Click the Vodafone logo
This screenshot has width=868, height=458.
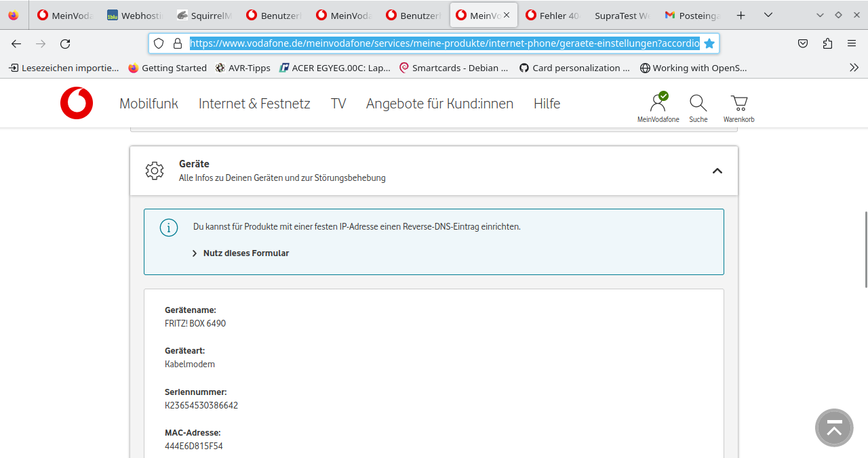(77, 104)
